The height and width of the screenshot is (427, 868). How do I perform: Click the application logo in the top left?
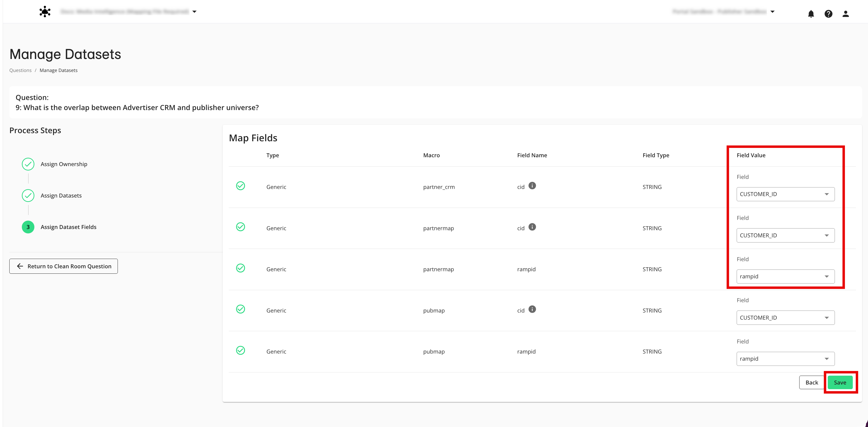(x=45, y=11)
